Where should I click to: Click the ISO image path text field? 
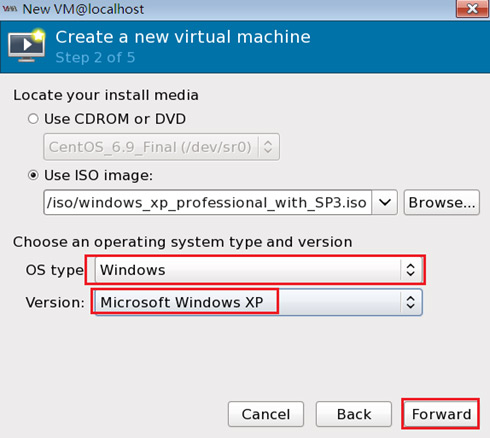[x=207, y=202]
